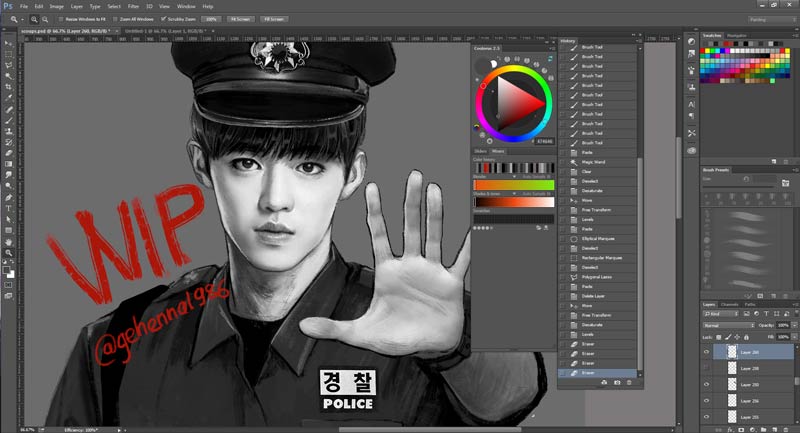Switch to the Untitled-1 document tab
800x433 pixels.
tap(165, 31)
